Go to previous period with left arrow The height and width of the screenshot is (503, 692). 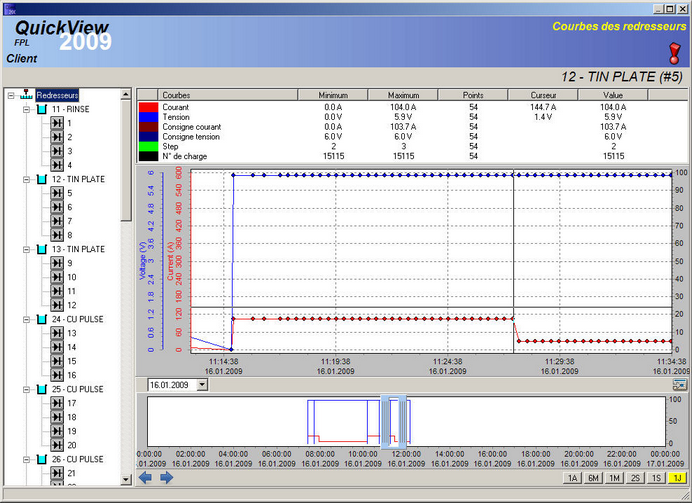[145, 477]
